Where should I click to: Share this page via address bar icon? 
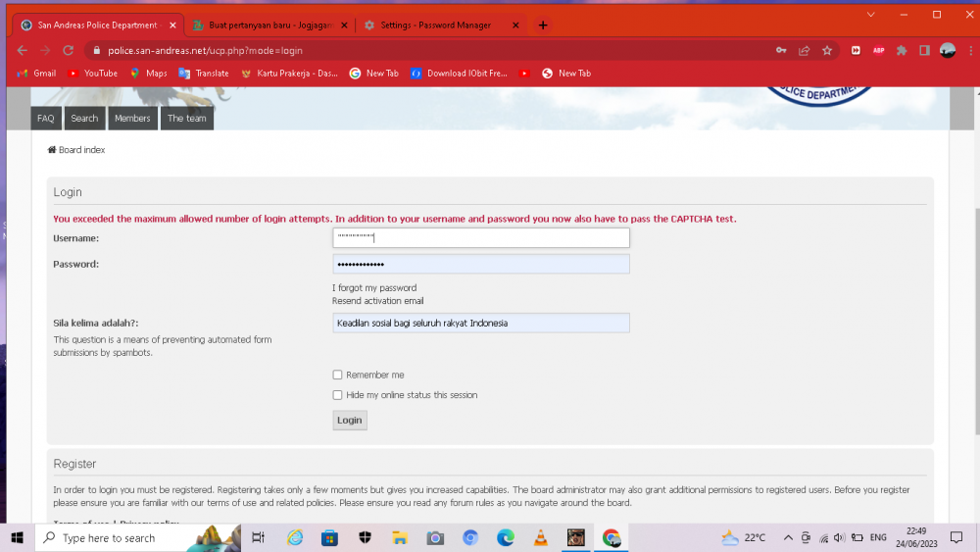pos(805,51)
